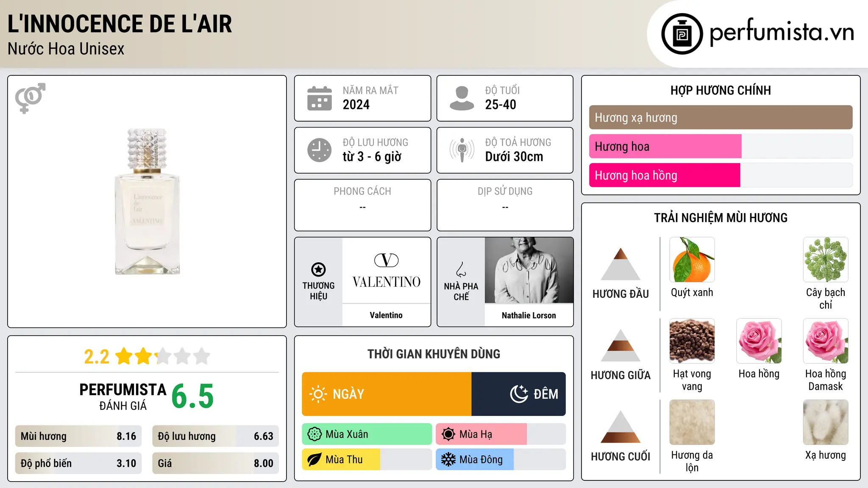Image resolution: width=868 pixels, height=488 pixels.
Task: Click the Hương cuối pyramid icon
Action: pos(620,427)
